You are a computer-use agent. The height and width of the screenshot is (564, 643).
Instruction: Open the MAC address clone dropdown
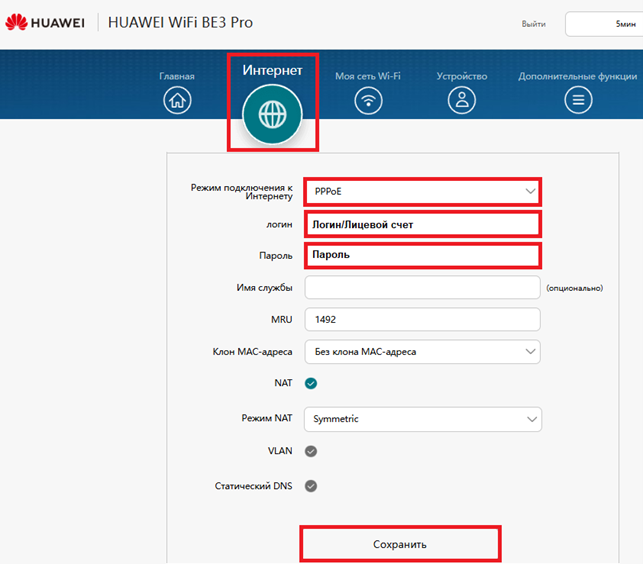click(x=423, y=351)
